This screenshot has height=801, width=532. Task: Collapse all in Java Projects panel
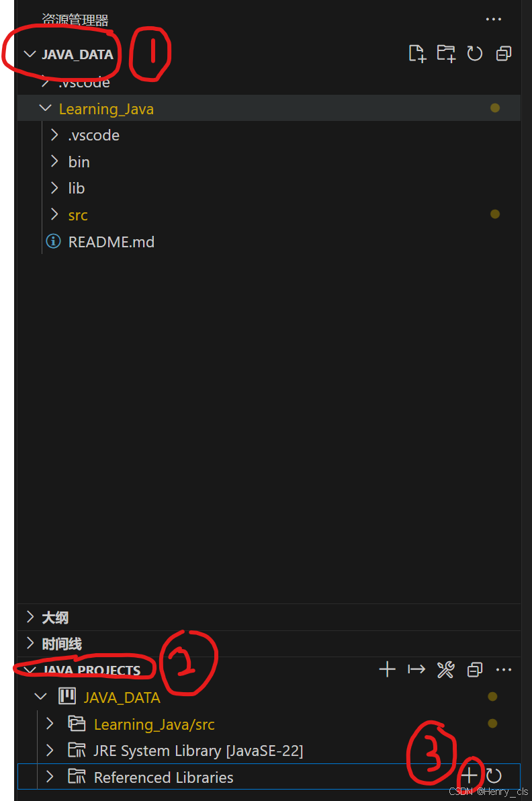click(x=475, y=669)
